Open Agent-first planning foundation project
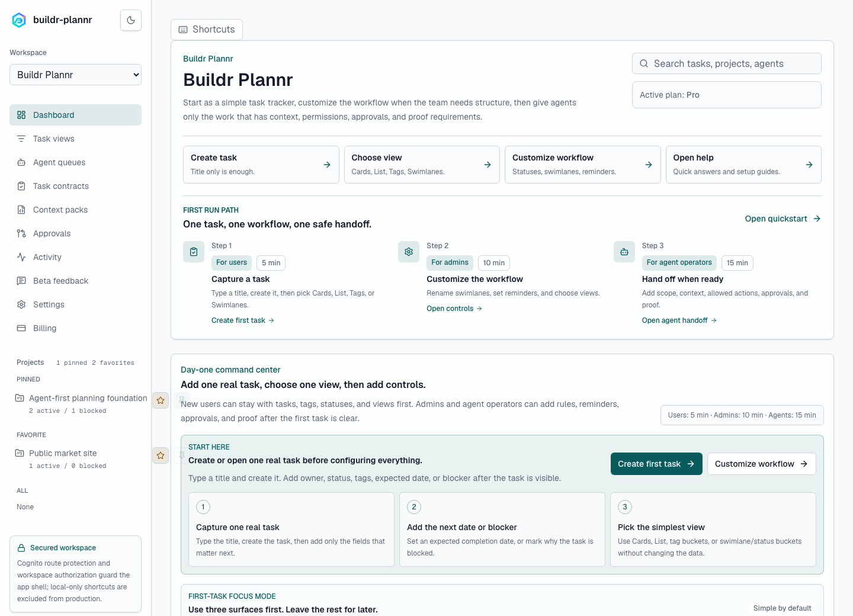Viewport: 853px width, 616px height. [x=81, y=403]
